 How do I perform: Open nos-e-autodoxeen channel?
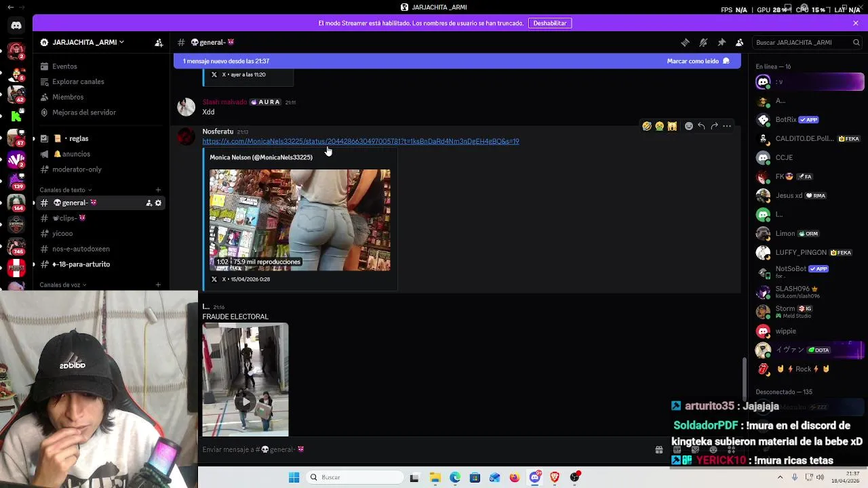tap(102, 249)
